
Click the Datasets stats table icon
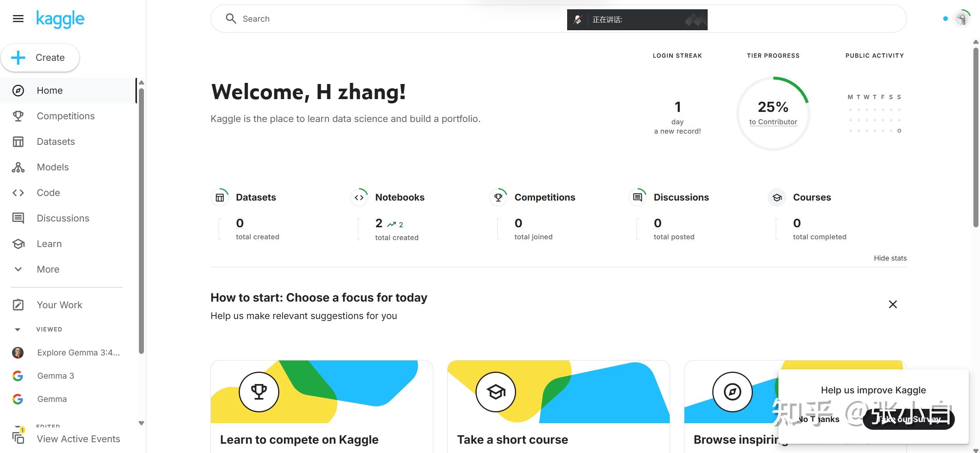tap(220, 197)
